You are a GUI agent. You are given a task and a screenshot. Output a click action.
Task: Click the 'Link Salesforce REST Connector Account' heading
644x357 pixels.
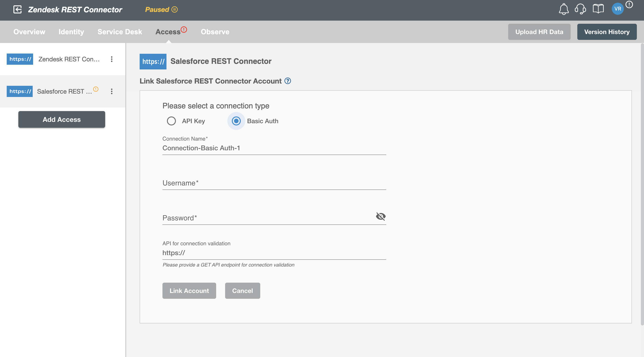point(211,81)
